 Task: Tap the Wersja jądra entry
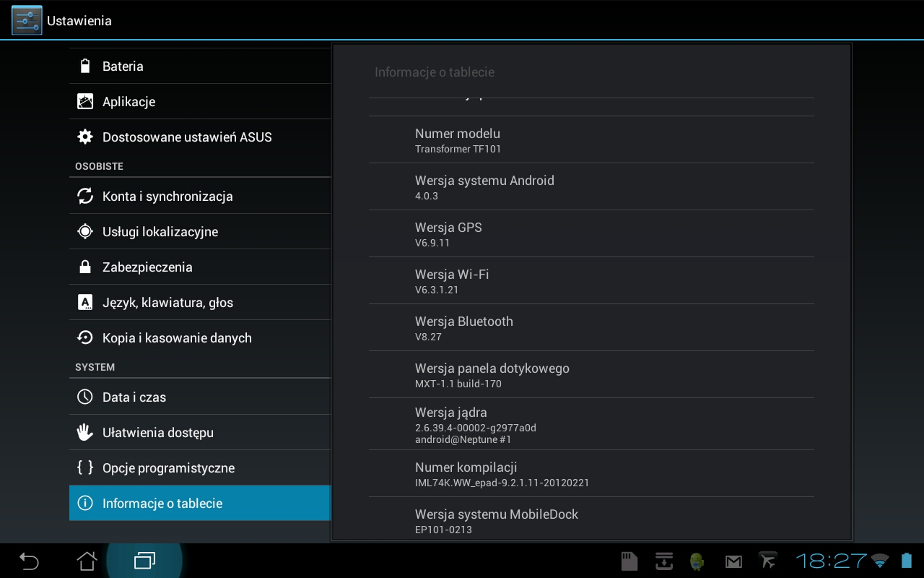pos(590,425)
